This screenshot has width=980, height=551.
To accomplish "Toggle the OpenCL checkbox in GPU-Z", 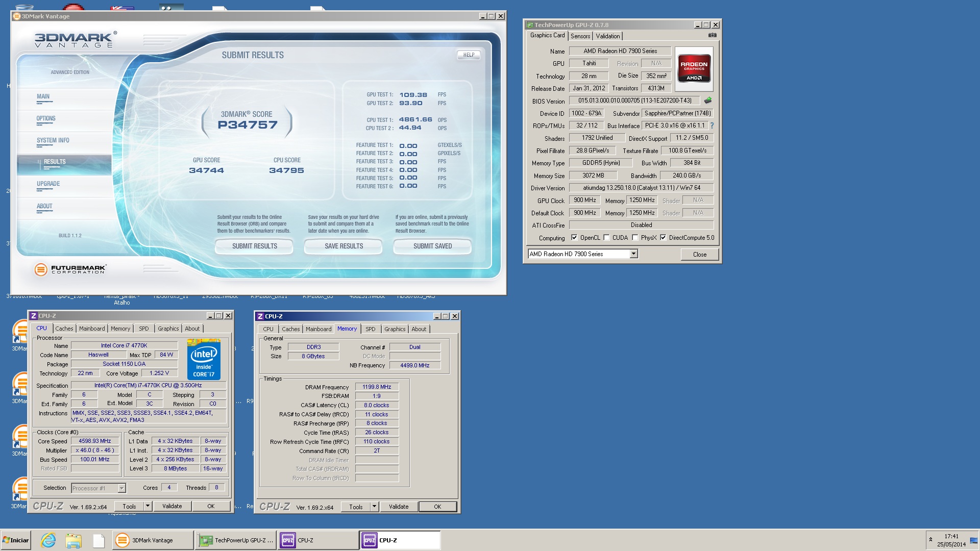I will point(574,238).
